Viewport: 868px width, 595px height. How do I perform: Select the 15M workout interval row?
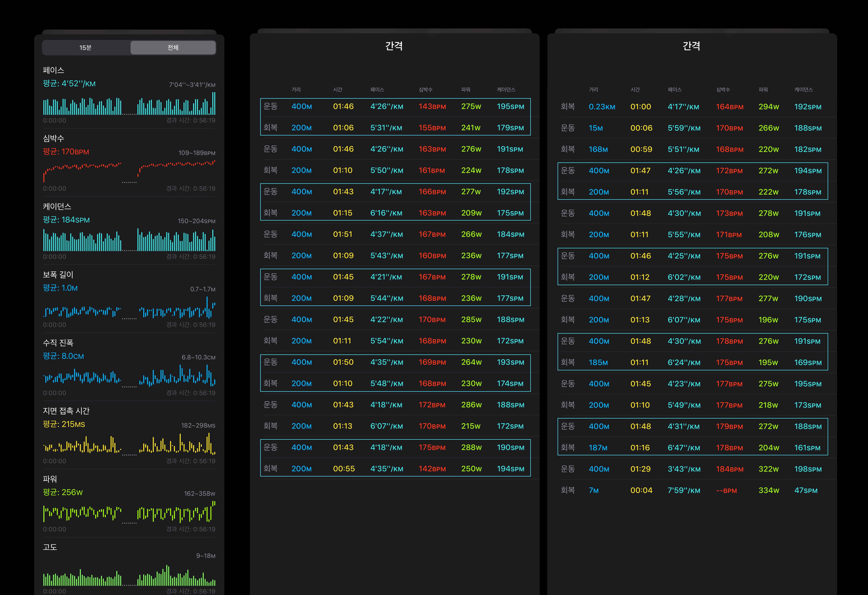[x=692, y=128]
